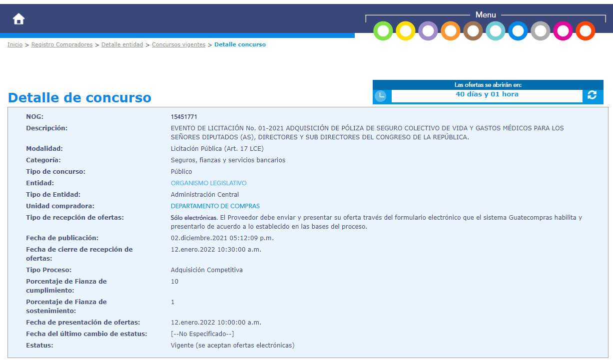The image size is (613, 364).
Task: Click the 'Estatus:' field label
Action: click(x=39, y=346)
